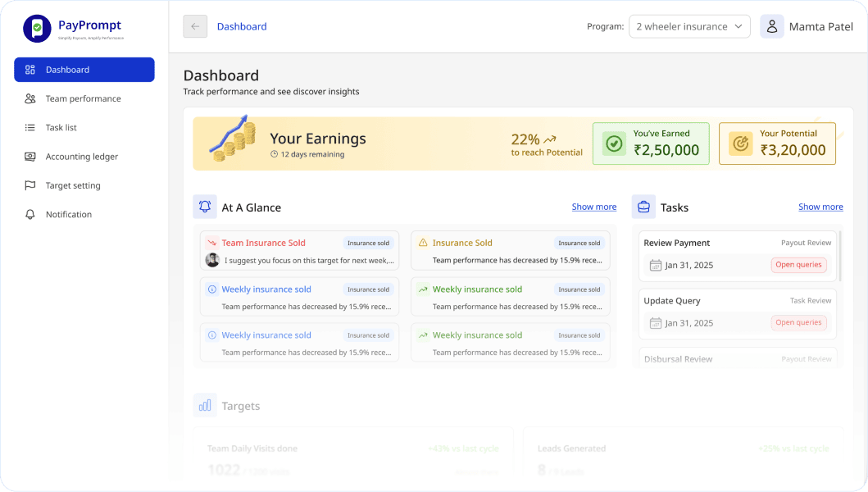The width and height of the screenshot is (868, 492).
Task: Expand At A Glance with Show more
Action: 593,207
